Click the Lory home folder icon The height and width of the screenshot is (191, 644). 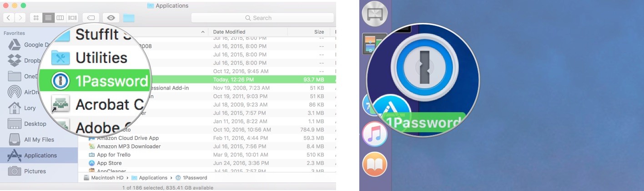point(15,108)
